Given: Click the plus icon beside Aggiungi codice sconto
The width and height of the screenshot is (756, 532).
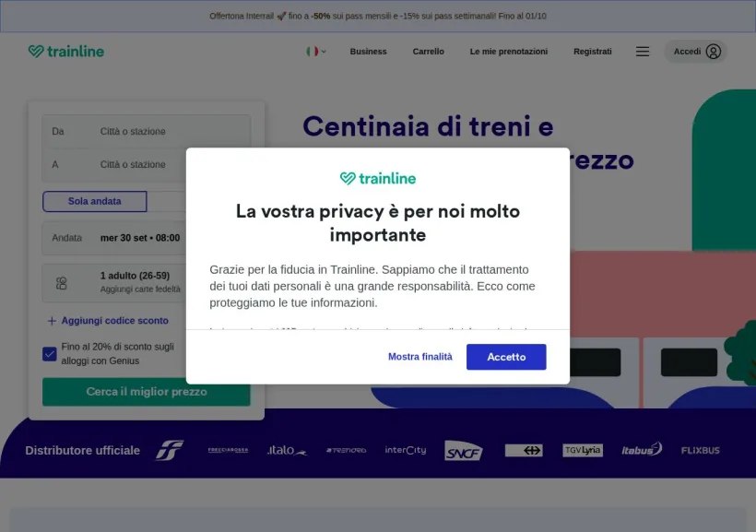Looking at the screenshot, I should click(x=52, y=321).
